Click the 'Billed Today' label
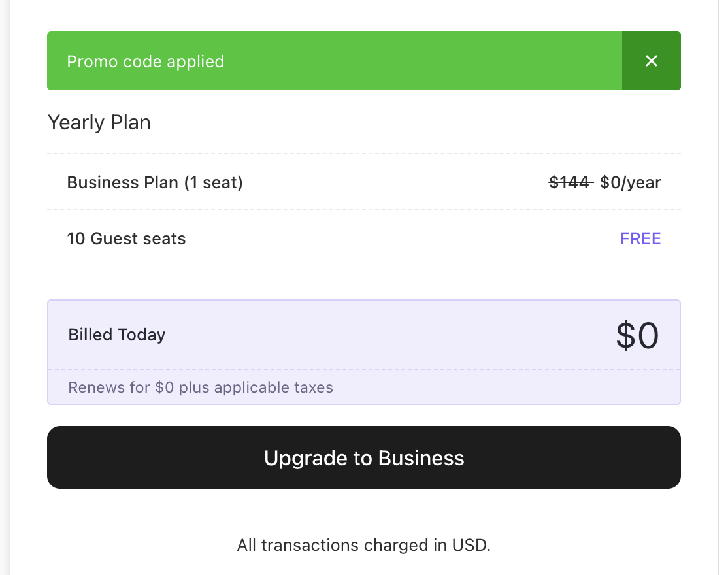728x575 pixels. (117, 335)
